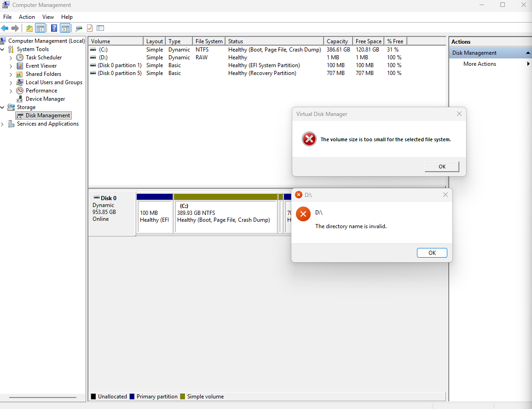
Task: Expand the Performance node
Action: point(11,91)
